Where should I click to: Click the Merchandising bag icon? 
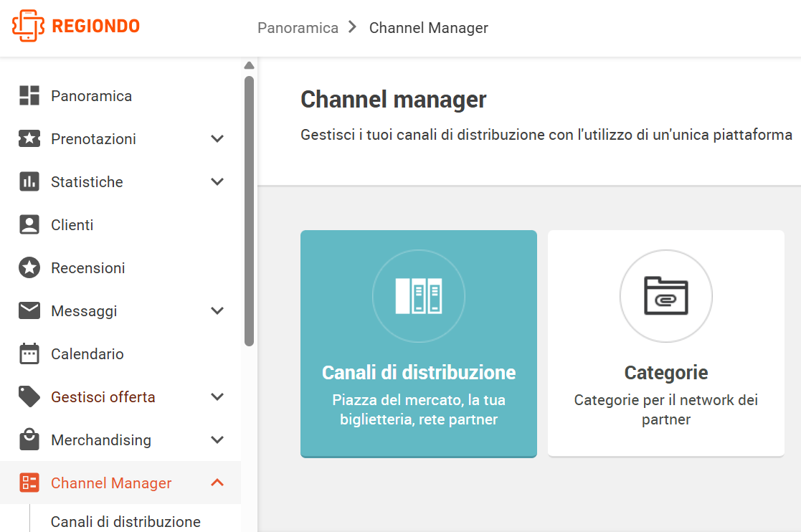(29, 440)
